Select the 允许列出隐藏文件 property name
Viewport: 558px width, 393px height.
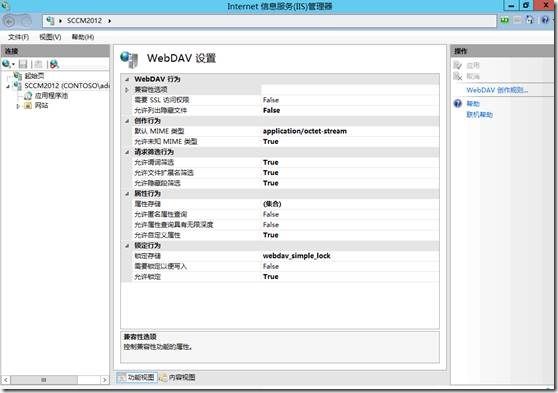point(160,110)
